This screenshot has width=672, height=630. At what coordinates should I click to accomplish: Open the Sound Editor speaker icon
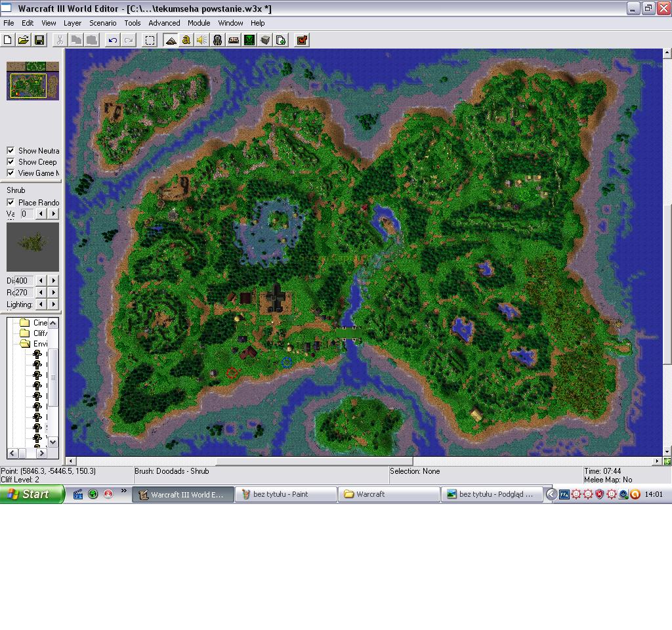[x=202, y=40]
